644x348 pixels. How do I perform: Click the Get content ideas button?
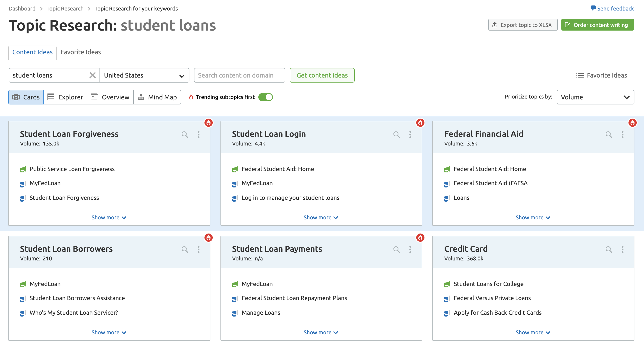click(322, 75)
